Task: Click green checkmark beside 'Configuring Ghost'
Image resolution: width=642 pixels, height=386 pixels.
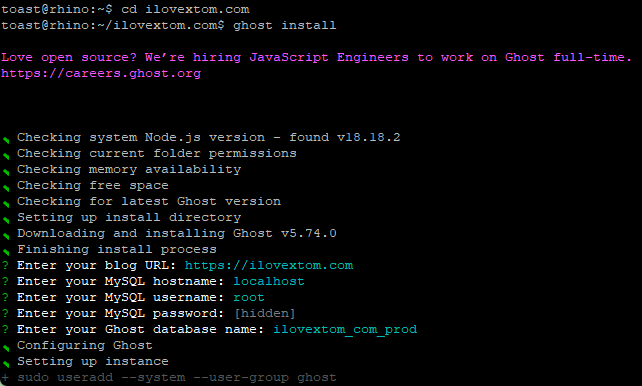Action: pyautogui.click(x=6, y=348)
